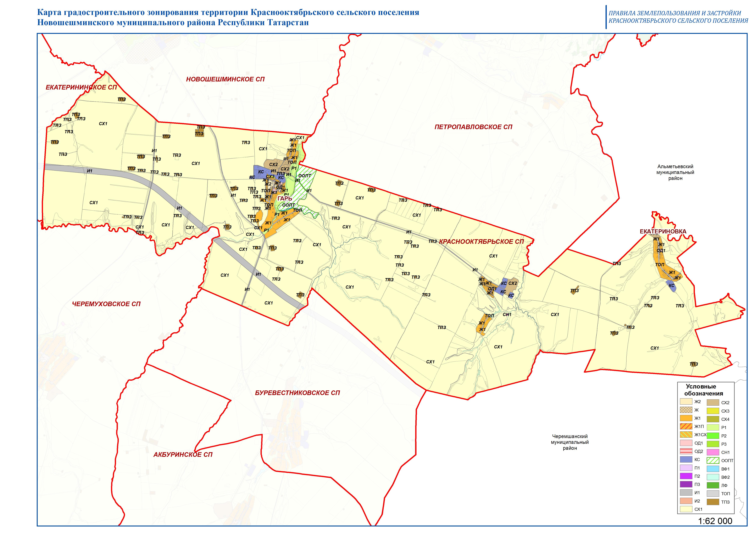This screenshot has height=535, width=756.
Task: Click the ВФ1 legend label text
Action: point(725,469)
